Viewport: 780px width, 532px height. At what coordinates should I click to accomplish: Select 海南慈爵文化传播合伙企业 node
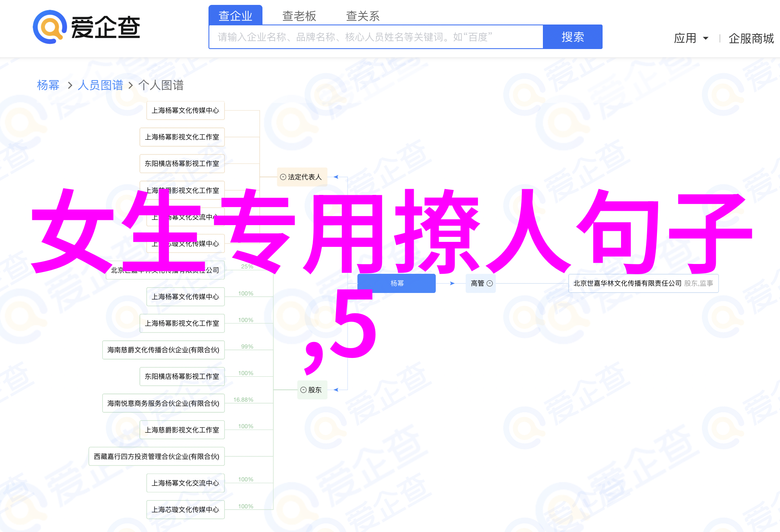[x=163, y=350]
